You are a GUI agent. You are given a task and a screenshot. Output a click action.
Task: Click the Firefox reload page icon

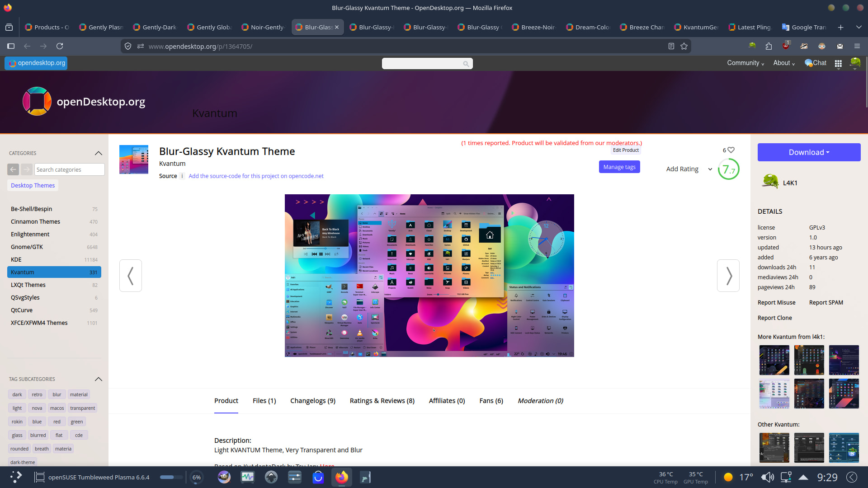coord(60,46)
